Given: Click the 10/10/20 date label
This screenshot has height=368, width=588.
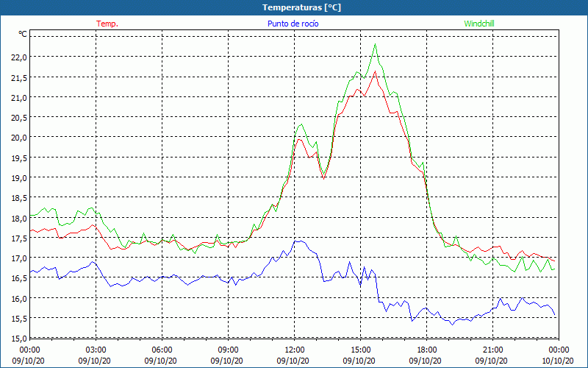Looking at the screenshot, I should [558, 361].
